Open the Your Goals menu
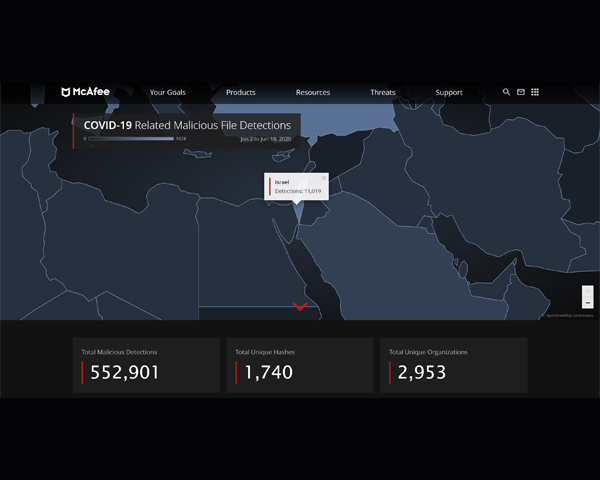Viewport: 600px width, 480px height. tap(167, 92)
